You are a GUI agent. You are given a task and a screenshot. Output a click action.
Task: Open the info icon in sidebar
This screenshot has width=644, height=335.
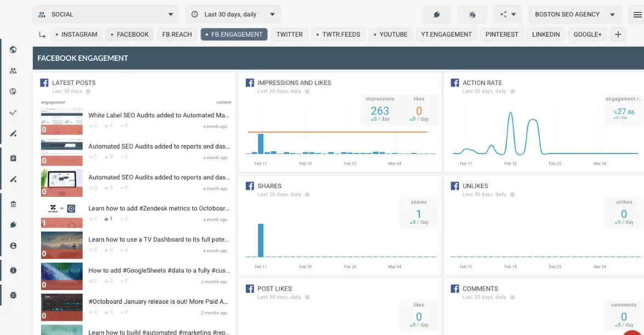point(13,270)
